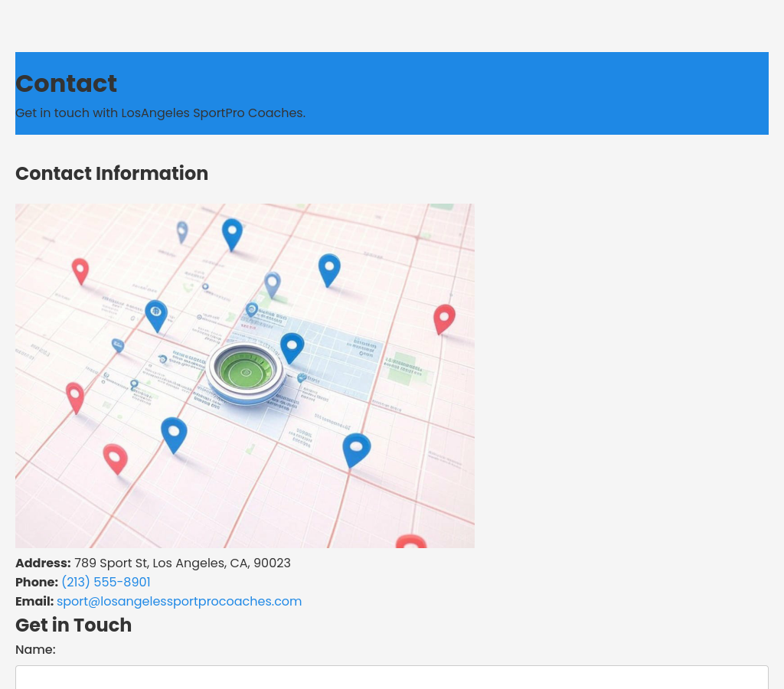Click the 'Get in touch with LosAngeles SportPro' subtitle

(160, 113)
